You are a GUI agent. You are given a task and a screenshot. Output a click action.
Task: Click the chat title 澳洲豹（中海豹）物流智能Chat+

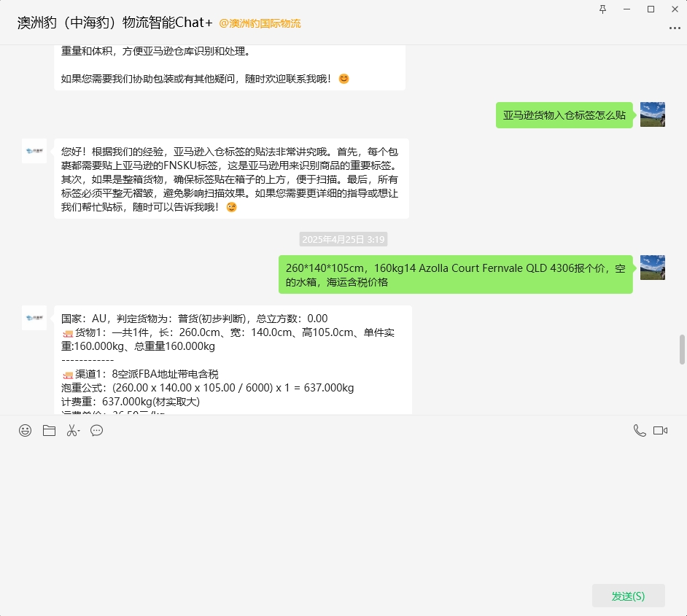(114, 23)
